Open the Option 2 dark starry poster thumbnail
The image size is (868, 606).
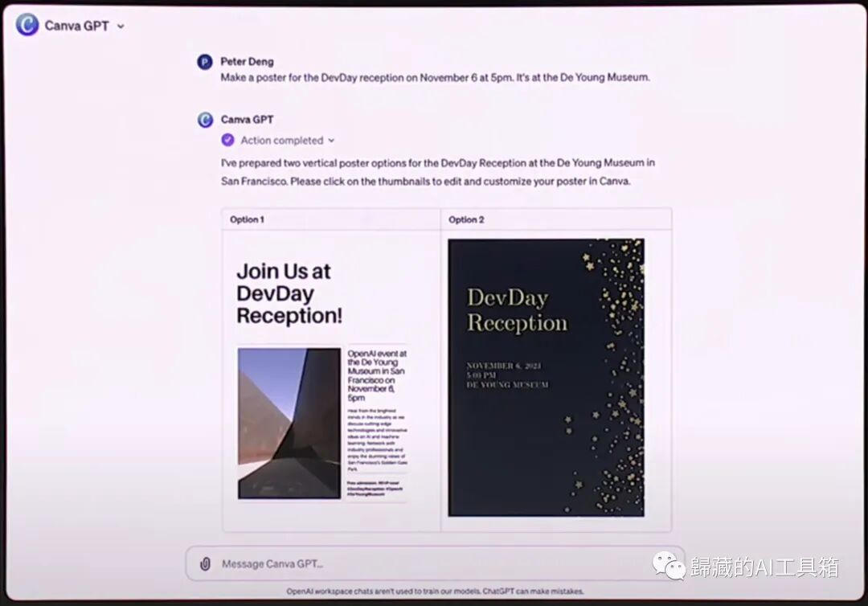546,378
